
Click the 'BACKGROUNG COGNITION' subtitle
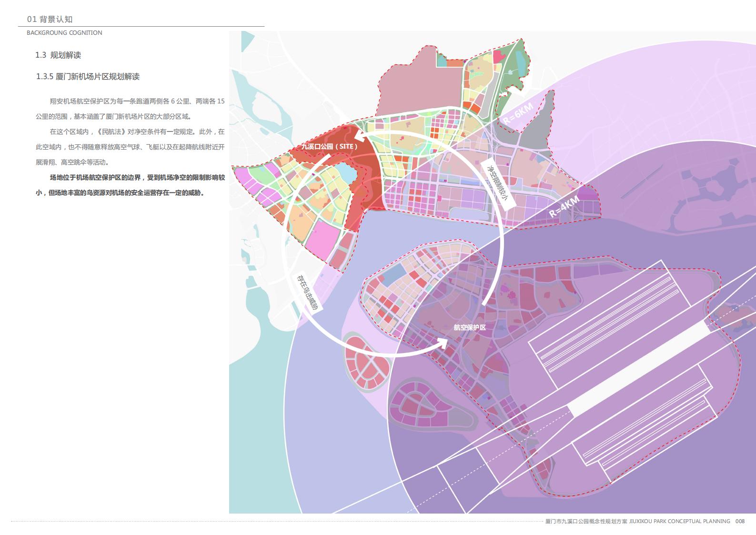point(64,33)
